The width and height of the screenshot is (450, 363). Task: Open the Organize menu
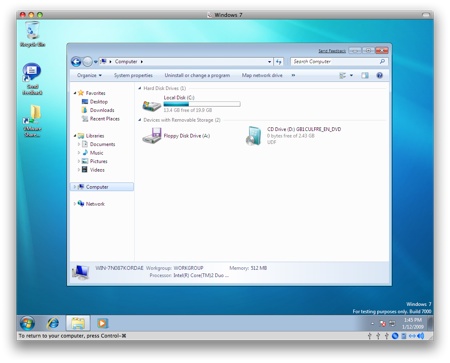(x=89, y=75)
